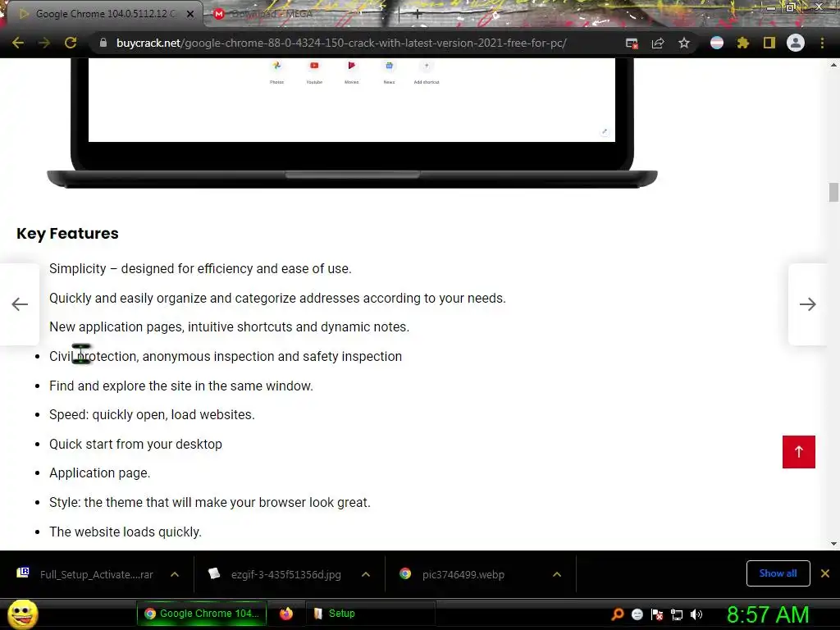The width and height of the screenshot is (840, 630).
Task: Click the Key Features heading
Action: pos(67,234)
